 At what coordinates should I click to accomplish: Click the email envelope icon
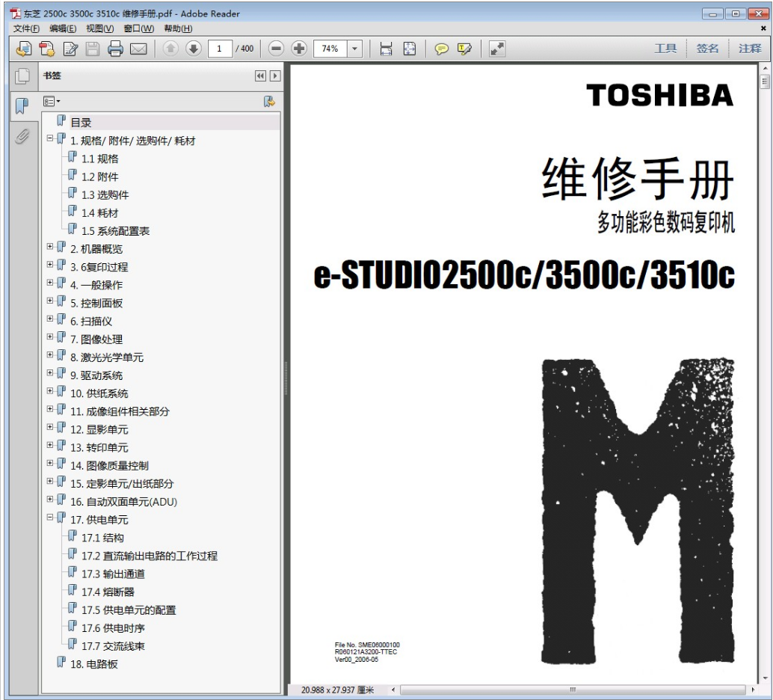click(138, 49)
